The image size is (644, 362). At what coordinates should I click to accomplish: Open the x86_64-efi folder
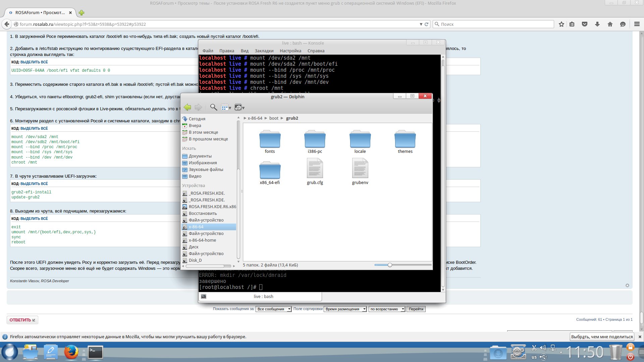[x=270, y=171]
